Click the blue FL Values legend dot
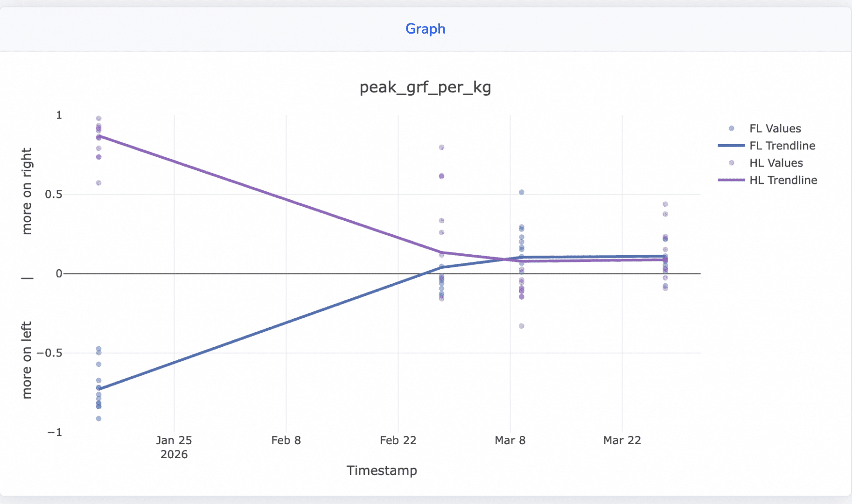 [x=731, y=128]
